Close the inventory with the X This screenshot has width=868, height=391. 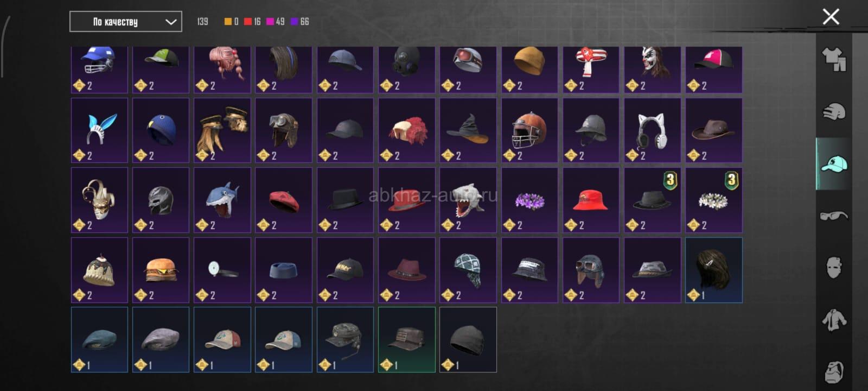(831, 16)
